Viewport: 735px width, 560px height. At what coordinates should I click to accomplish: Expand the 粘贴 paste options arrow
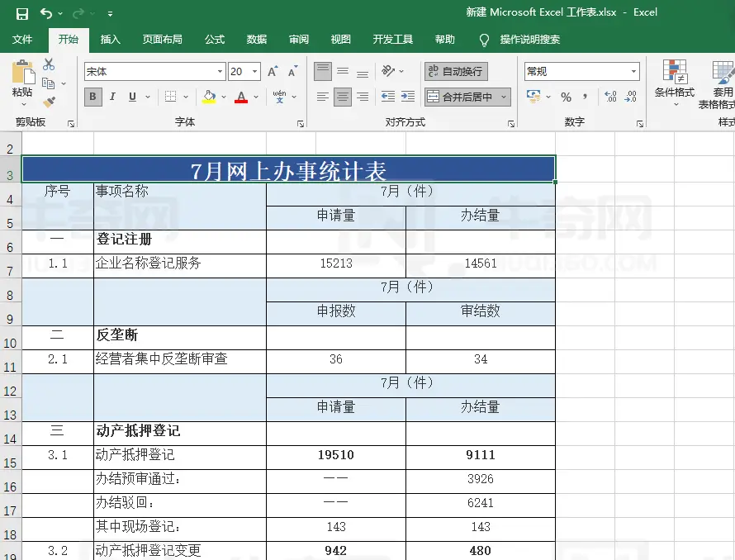[x=23, y=104]
